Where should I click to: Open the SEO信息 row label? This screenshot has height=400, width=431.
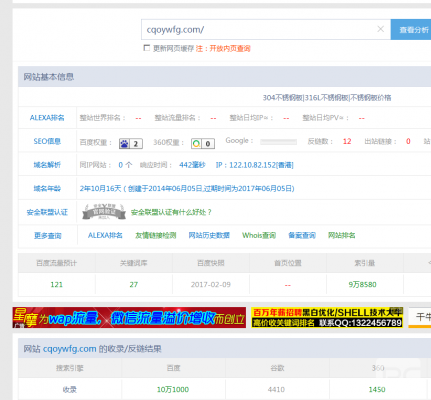(47, 141)
